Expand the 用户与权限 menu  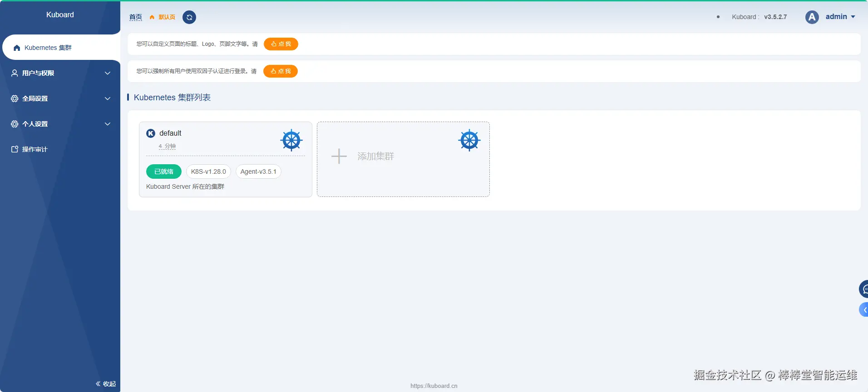pos(60,73)
